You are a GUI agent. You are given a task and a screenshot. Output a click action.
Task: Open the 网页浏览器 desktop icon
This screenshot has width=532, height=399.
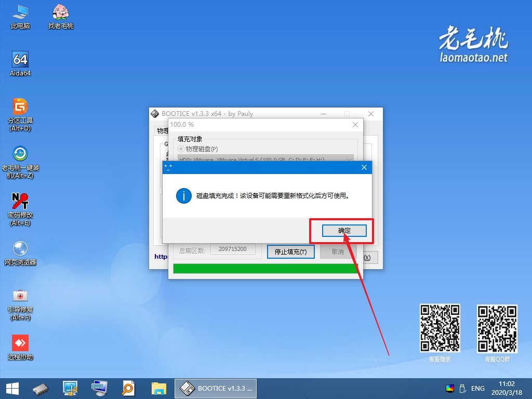pyautogui.click(x=20, y=253)
